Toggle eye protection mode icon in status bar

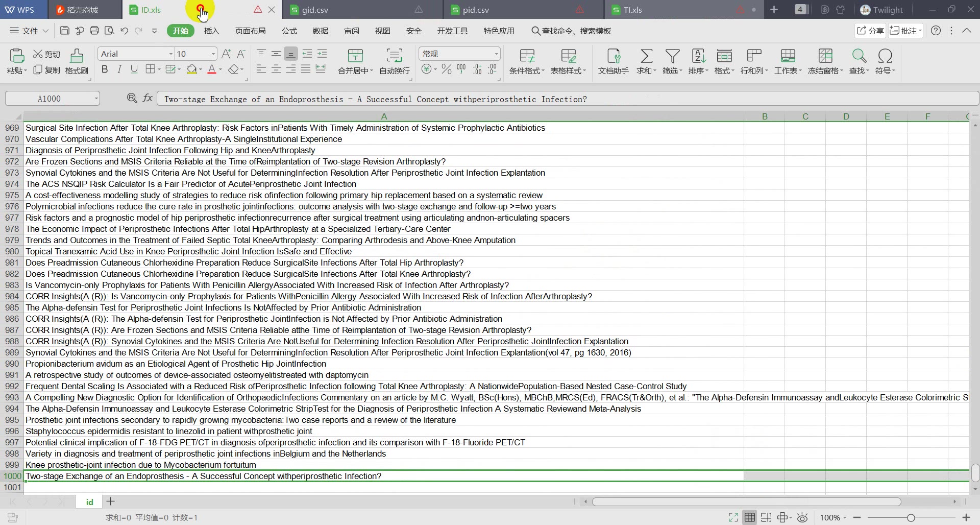pyautogui.click(x=802, y=517)
